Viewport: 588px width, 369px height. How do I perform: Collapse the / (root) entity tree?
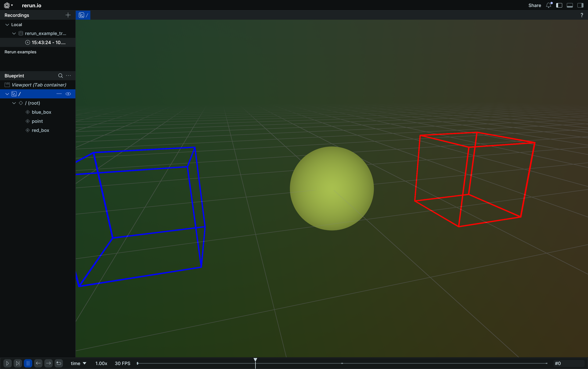(14, 103)
